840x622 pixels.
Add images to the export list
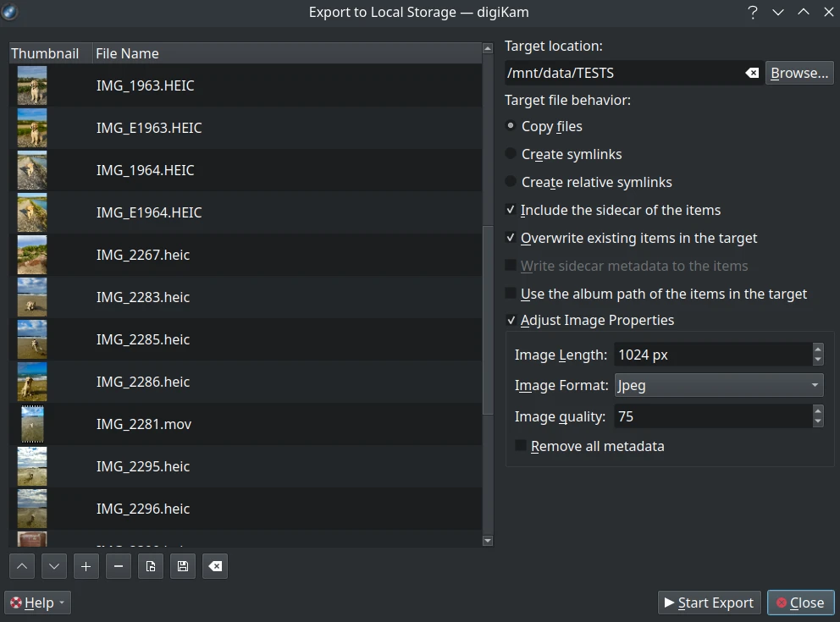86,566
